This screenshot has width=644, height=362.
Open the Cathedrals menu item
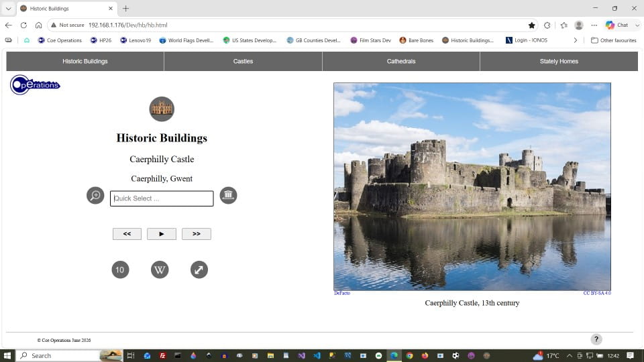pyautogui.click(x=401, y=61)
